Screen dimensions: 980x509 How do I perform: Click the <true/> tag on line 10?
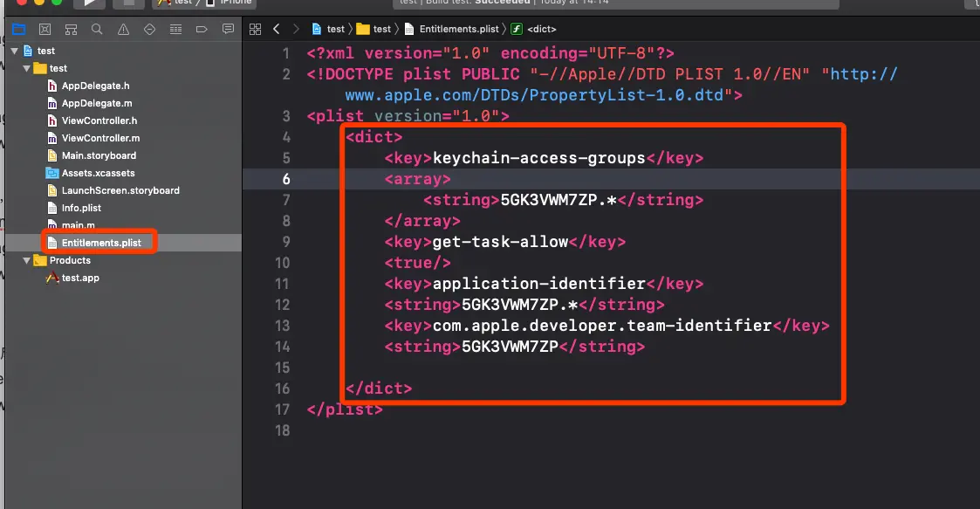click(x=417, y=263)
